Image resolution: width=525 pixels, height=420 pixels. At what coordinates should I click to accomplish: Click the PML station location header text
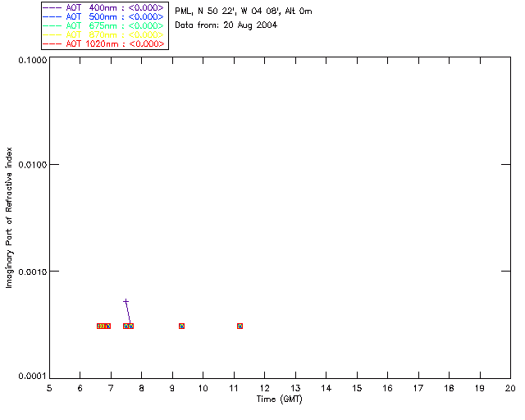point(244,11)
